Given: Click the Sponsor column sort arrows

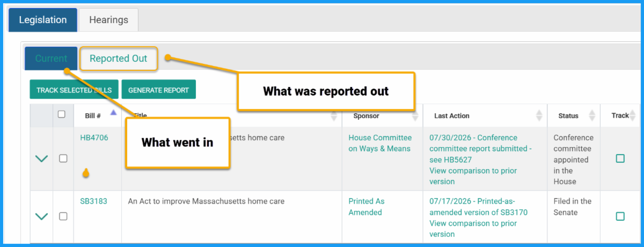Looking at the screenshot, I should tap(415, 115).
